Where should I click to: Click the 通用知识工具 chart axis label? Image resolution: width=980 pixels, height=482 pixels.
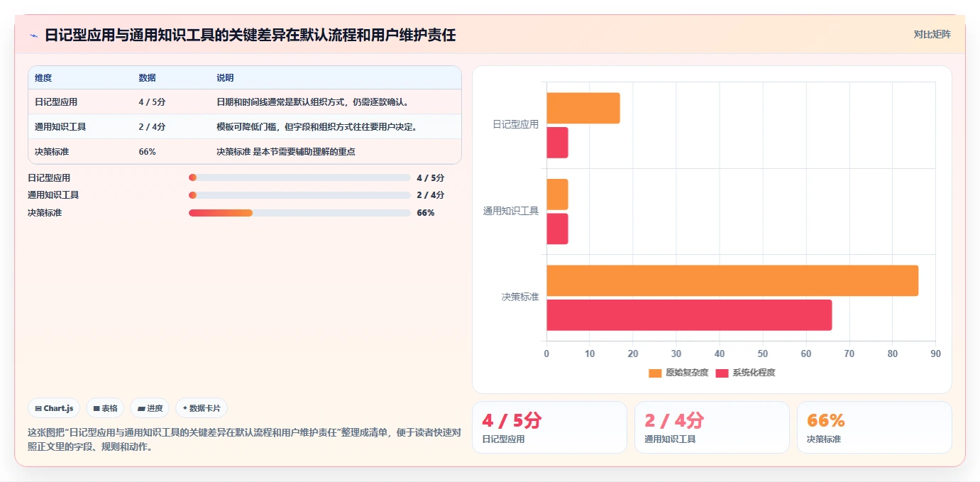(x=511, y=211)
